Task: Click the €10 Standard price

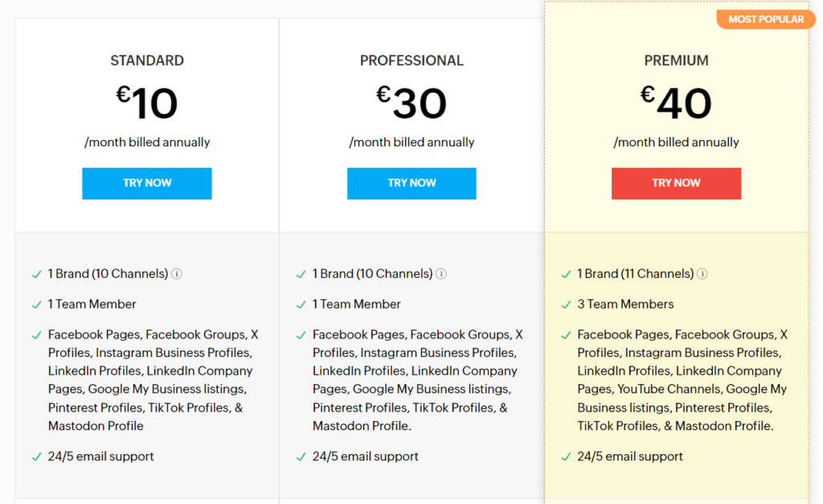Action: (147, 102)
